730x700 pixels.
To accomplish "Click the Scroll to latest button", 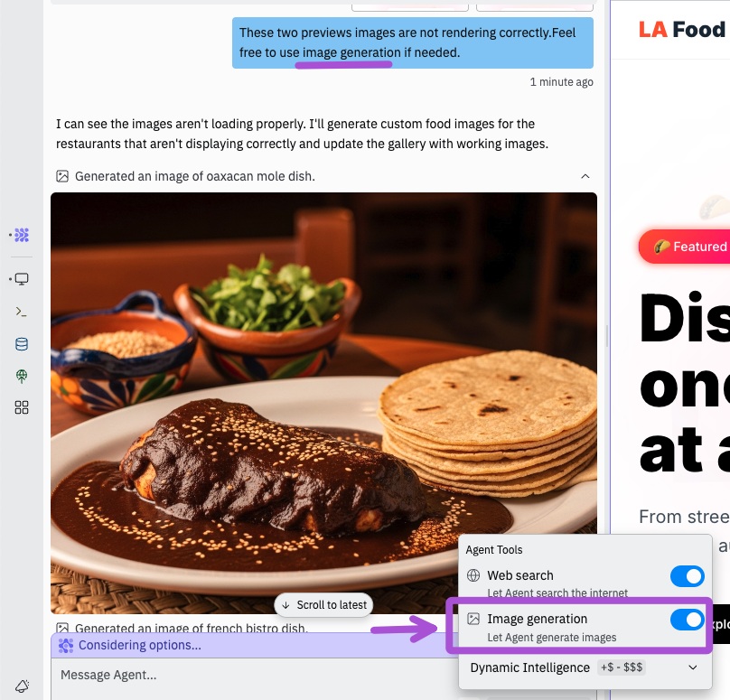I will tap(323, 604).
